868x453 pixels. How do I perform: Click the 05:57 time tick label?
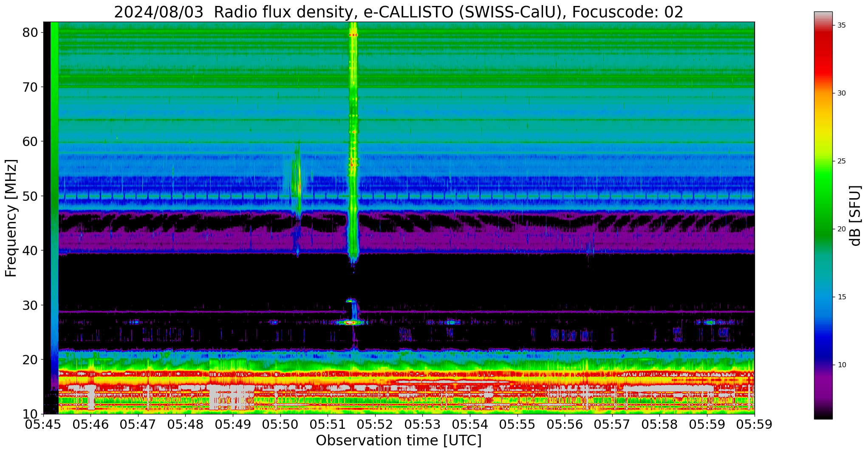click(612, 425)
